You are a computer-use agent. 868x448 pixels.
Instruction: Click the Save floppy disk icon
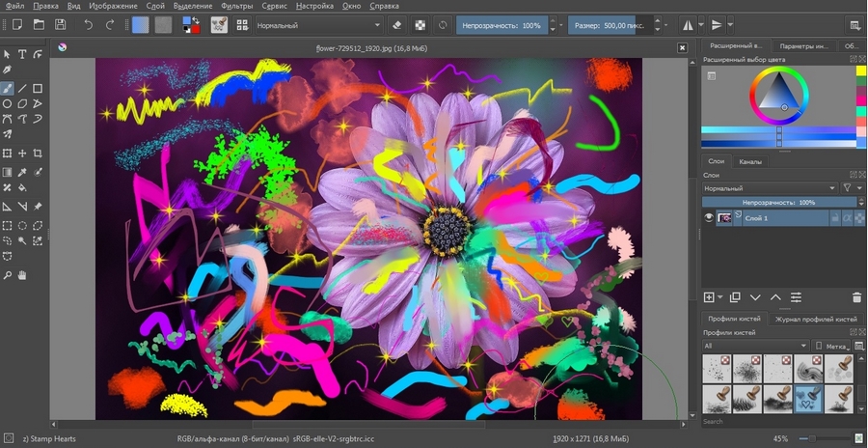[60, 24]
